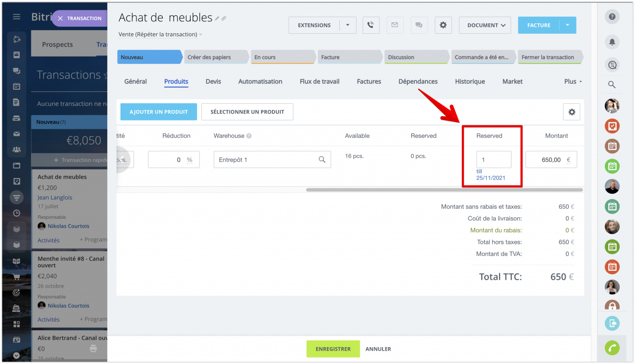
Task: Open the chat message icon in the toolbar
Action: (x=419, y=25)
